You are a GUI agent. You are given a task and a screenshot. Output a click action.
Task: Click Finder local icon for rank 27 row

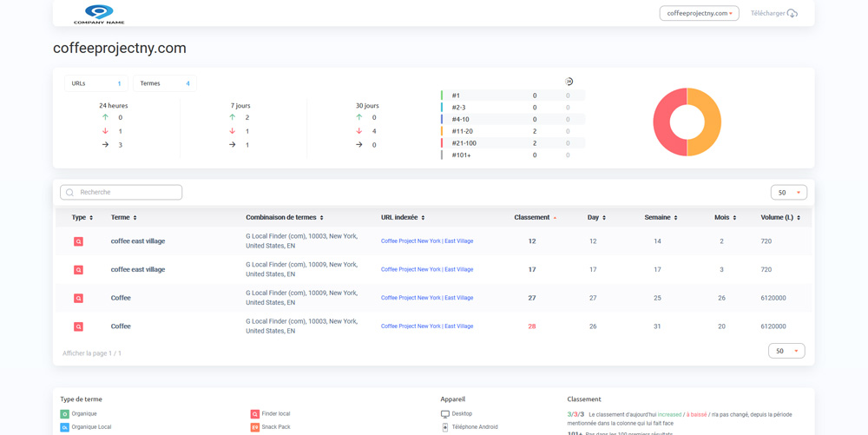click(x=79, y=298)
